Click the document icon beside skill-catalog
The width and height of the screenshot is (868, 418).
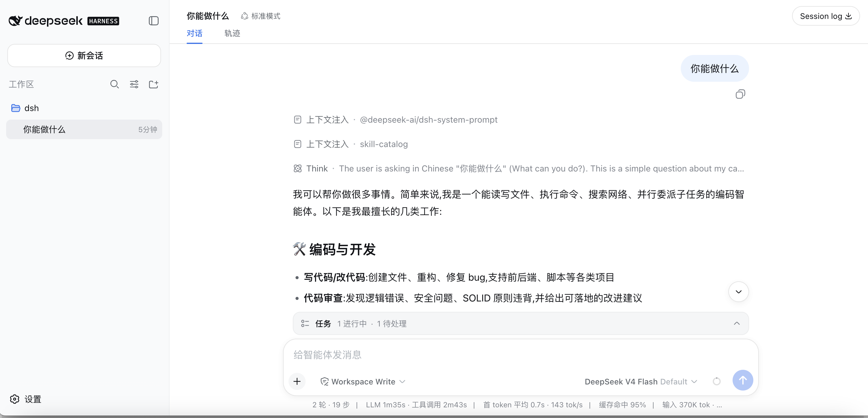point(298,144)
